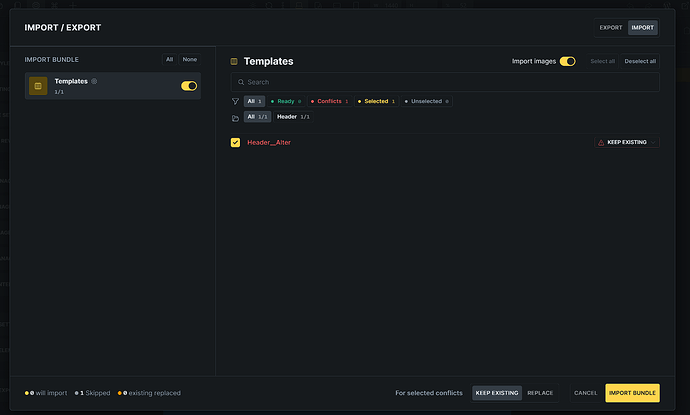690x415 pixels.
Task: Filter by Unselected status
Action: click(x=426, y=101)
